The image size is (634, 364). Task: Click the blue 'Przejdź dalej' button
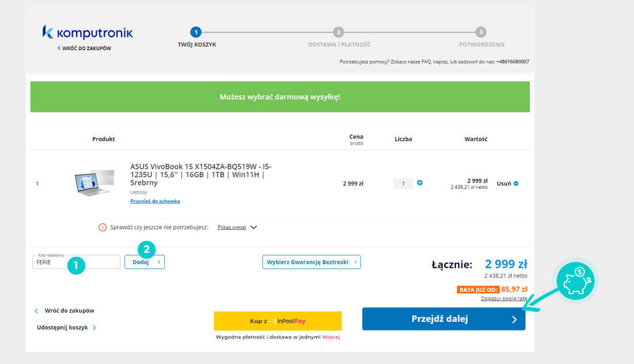coord(444,318)
